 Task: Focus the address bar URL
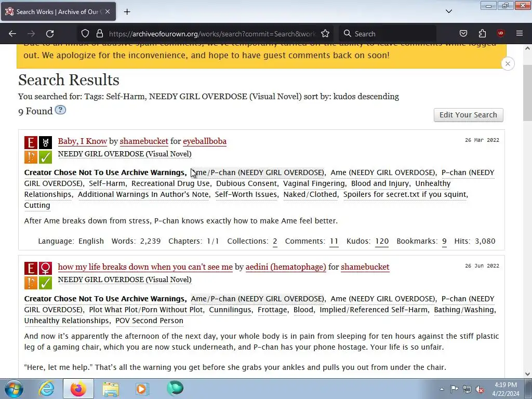coord(212,34)
